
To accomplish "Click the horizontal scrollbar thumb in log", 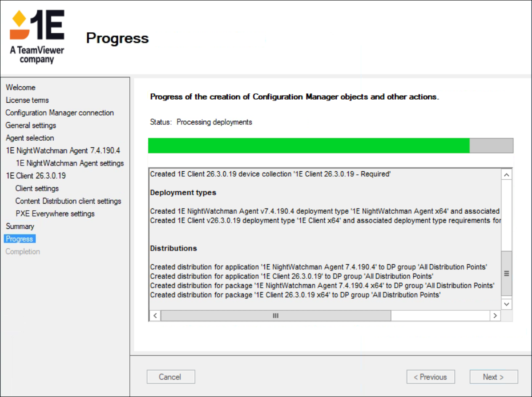I will 276,316.
